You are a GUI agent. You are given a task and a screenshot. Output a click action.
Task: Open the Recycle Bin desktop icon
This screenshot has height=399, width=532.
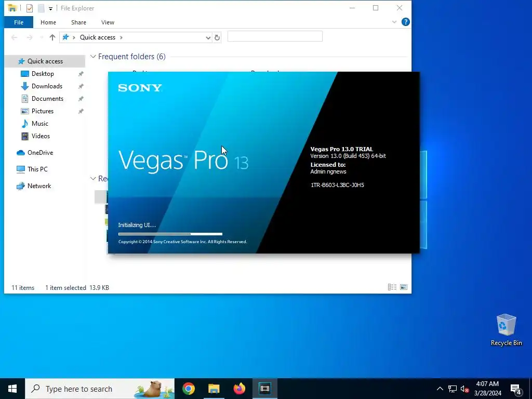coord(506,330)
